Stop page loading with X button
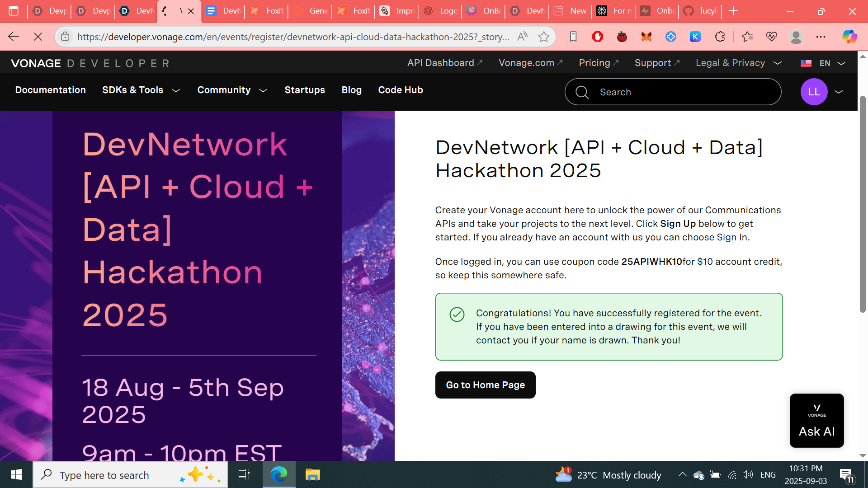Image resolution: width=868 pixels, height=488 pixels. coord(38,37)
